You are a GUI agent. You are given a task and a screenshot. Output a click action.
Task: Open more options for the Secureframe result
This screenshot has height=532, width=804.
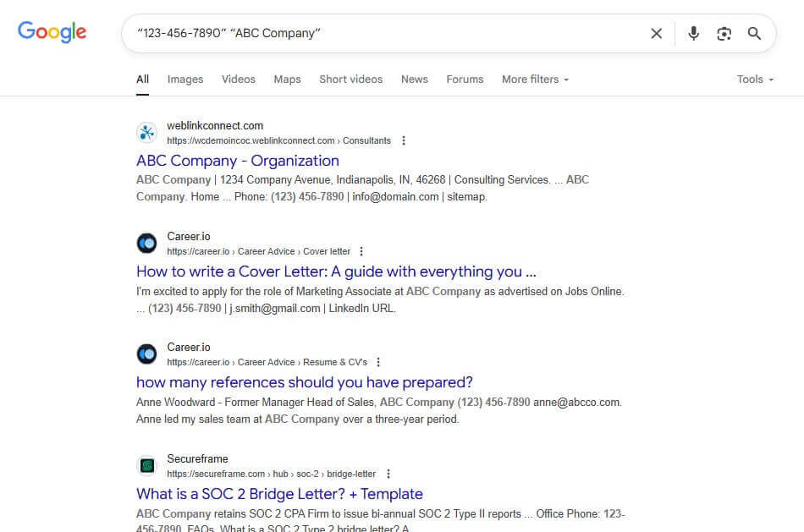(388, 474)
